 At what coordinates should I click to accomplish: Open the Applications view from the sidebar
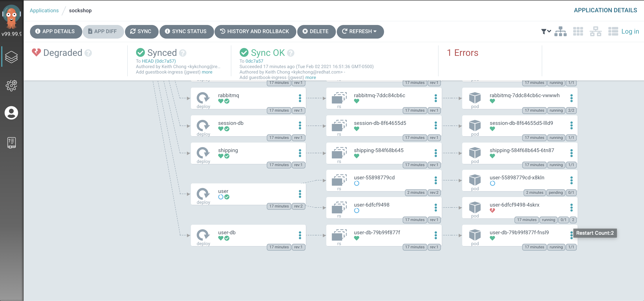tap(12, 57)
